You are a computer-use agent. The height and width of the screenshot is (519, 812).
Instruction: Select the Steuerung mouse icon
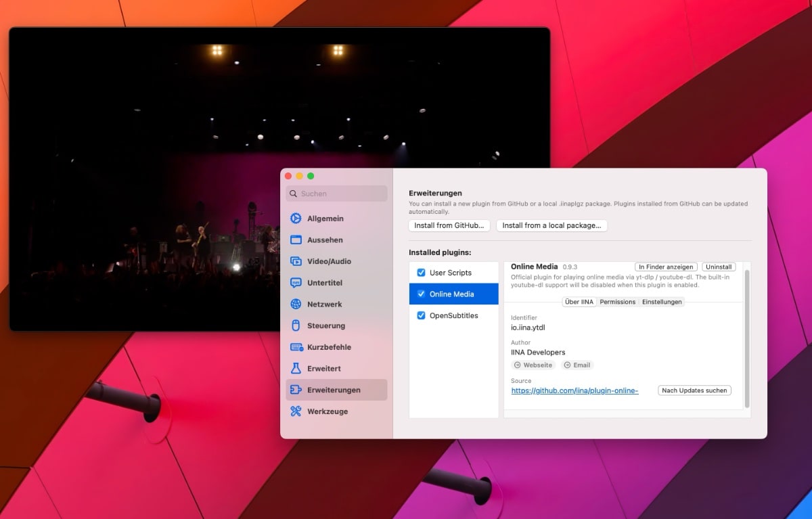pyautogui.click(x=296, y=325)
